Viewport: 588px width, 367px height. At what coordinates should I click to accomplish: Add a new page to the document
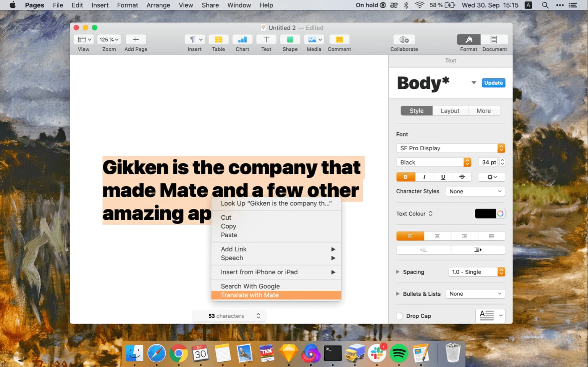(x=136, y=39)
